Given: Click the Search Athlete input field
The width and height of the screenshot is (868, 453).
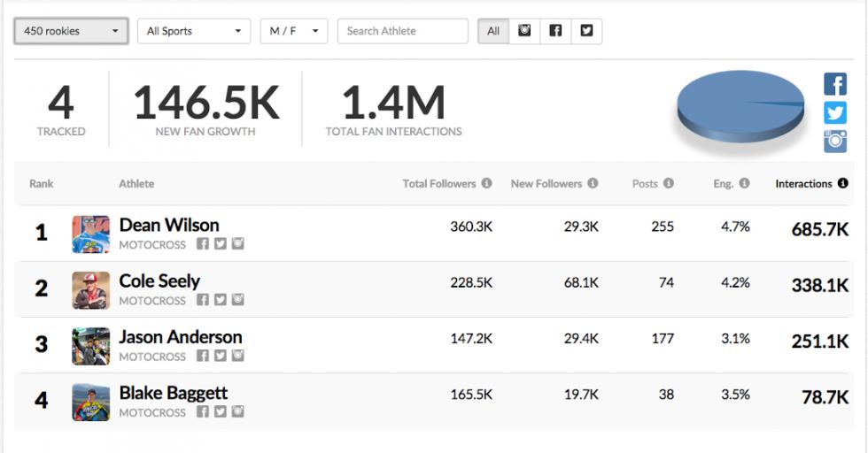Looking at the screenshot, I should coord(402,31).
